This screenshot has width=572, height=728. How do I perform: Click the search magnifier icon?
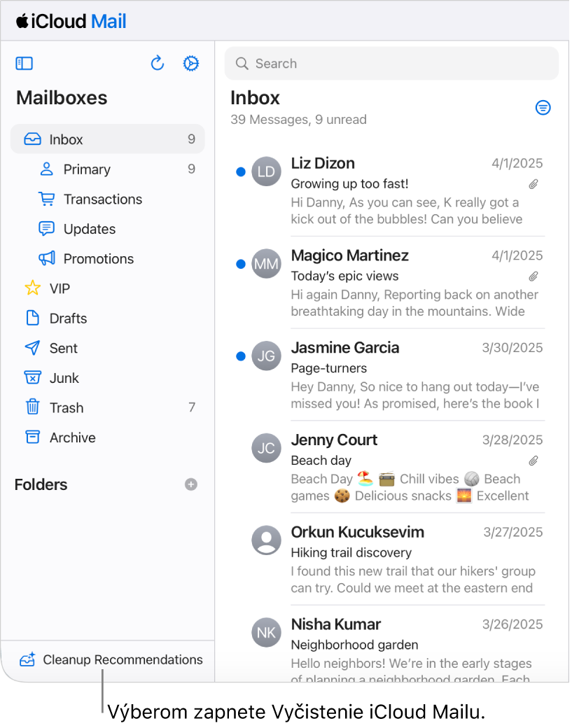[x=242, y=64]
